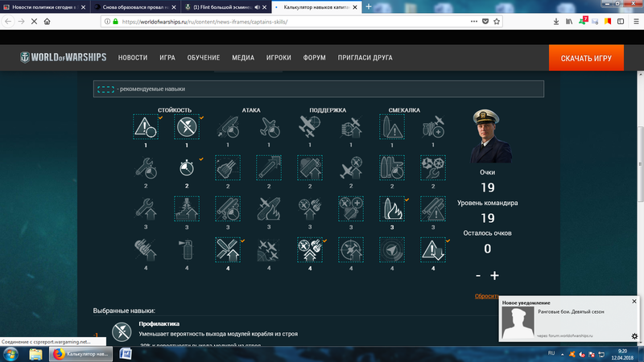Select the Priority Target warning-triangle skill
The height and width of the screenshot is (362, 644).
pyautogui.click(x=146, y=127)
